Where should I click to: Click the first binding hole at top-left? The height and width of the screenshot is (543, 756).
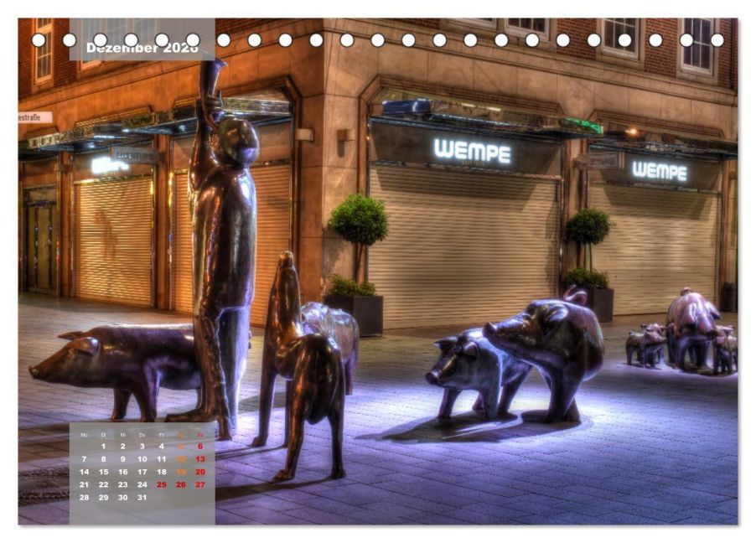click(x=39, y=39)
